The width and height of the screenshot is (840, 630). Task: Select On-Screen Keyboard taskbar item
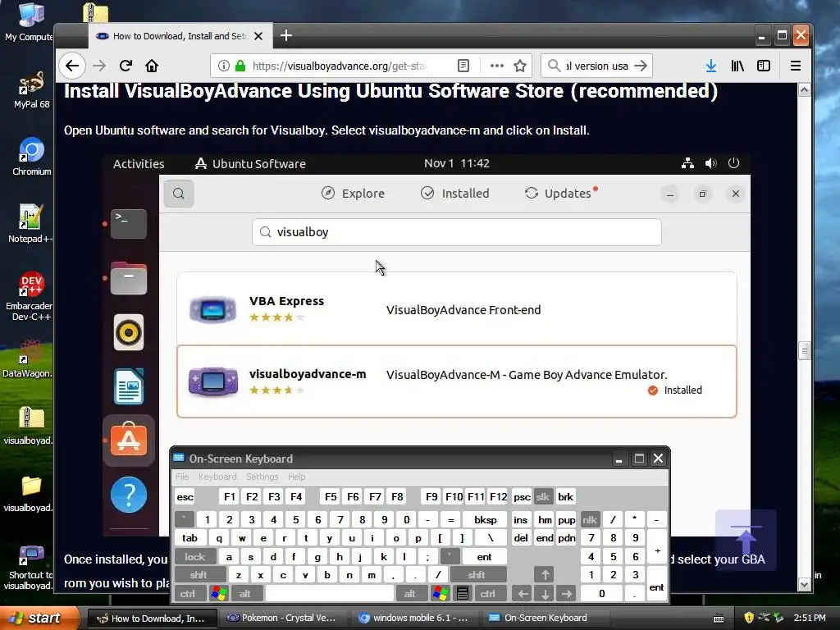tap(546, 619)
